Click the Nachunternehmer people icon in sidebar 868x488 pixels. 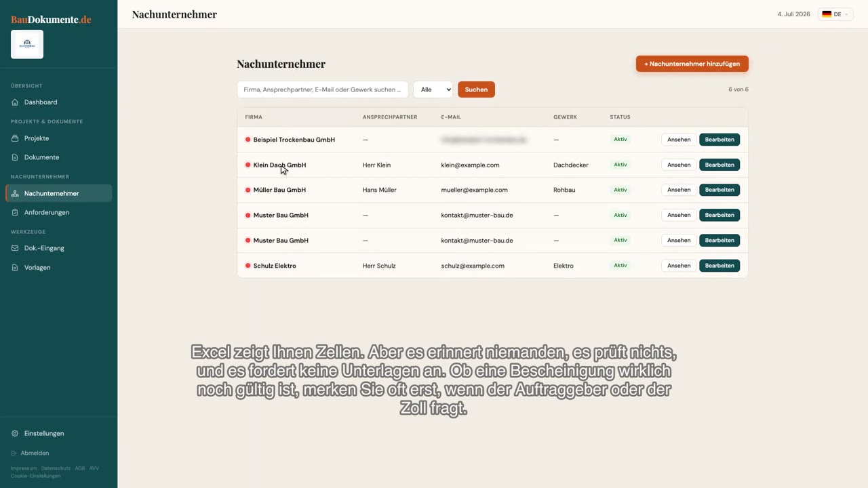click(x=15, y=194)
